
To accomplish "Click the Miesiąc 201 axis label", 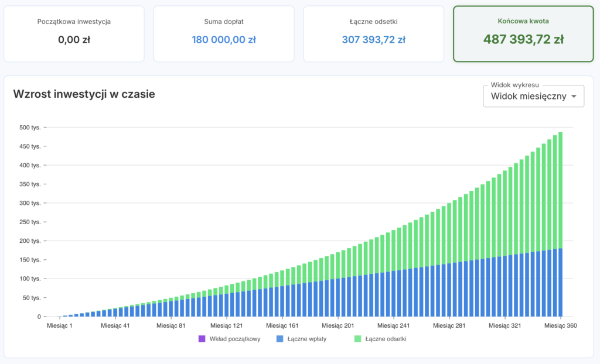I will 338,326.
